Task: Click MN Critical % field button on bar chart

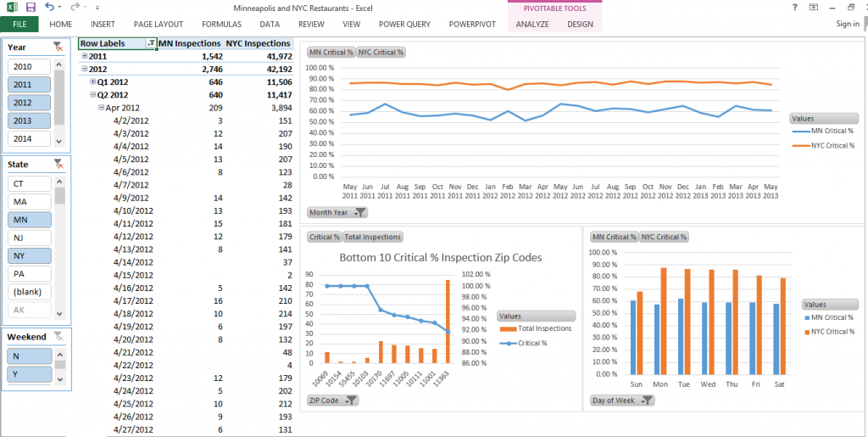Action: 614,237
